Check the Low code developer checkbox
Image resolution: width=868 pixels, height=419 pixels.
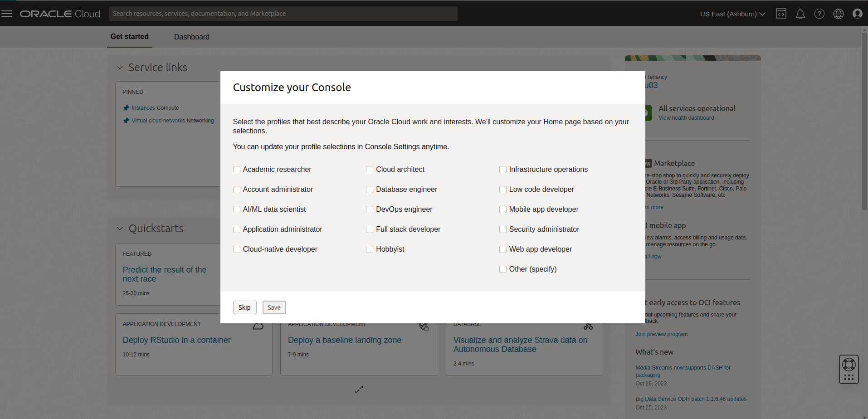[503, 190]
